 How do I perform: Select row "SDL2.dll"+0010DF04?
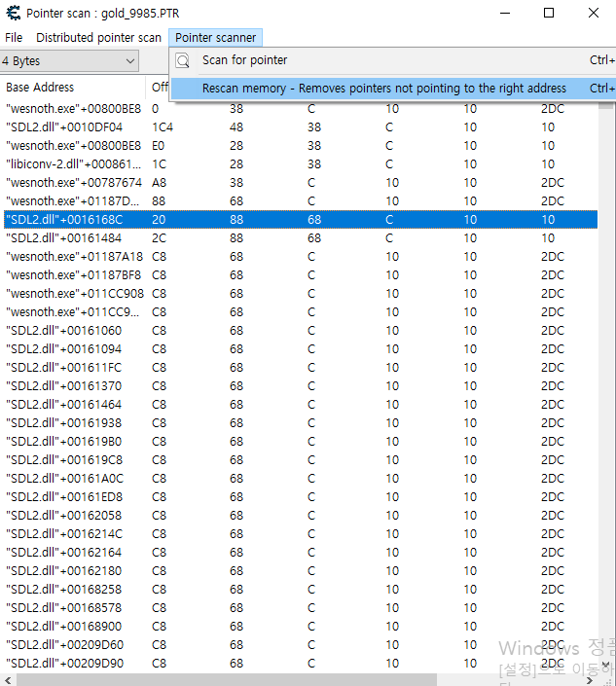301,127
